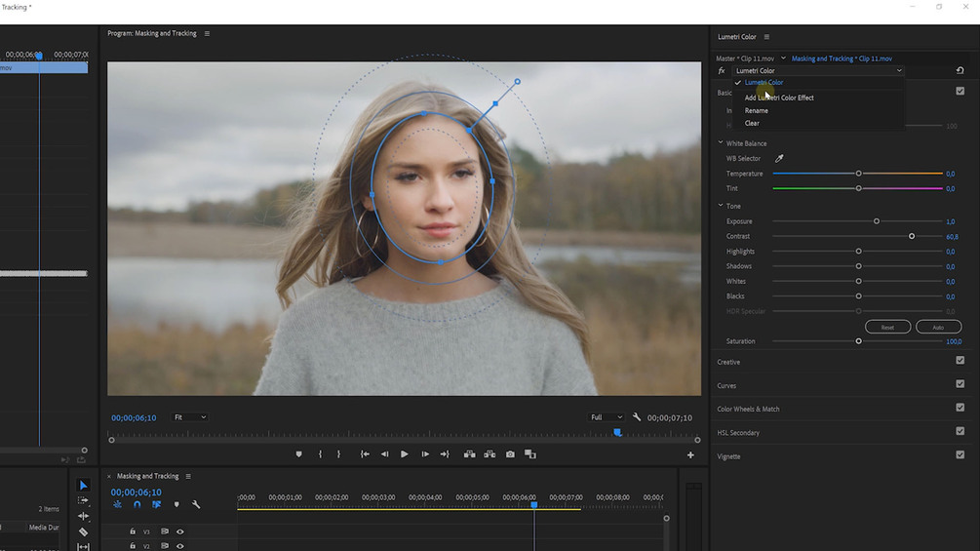Viewport: 980px width, 551px height.
Task: Open the Full playback resolution dropdown
Action: (x=607, y=417)
